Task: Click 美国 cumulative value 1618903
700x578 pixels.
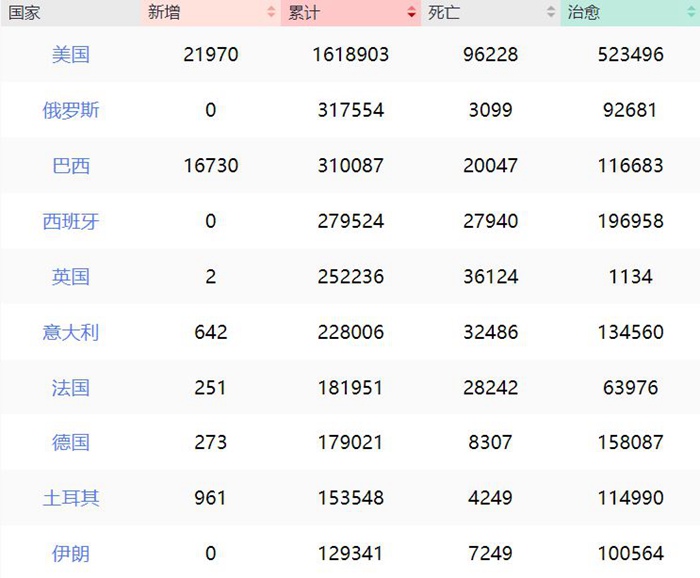Action: click(350, 55)
